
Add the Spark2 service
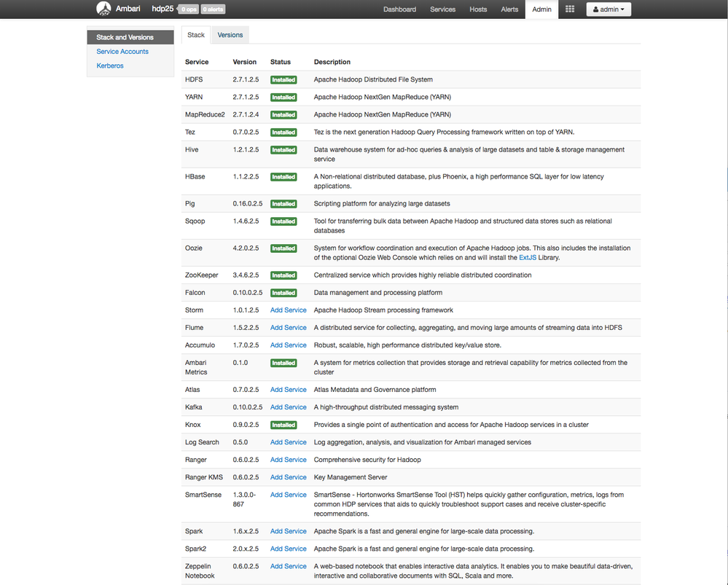click(289, 549)
